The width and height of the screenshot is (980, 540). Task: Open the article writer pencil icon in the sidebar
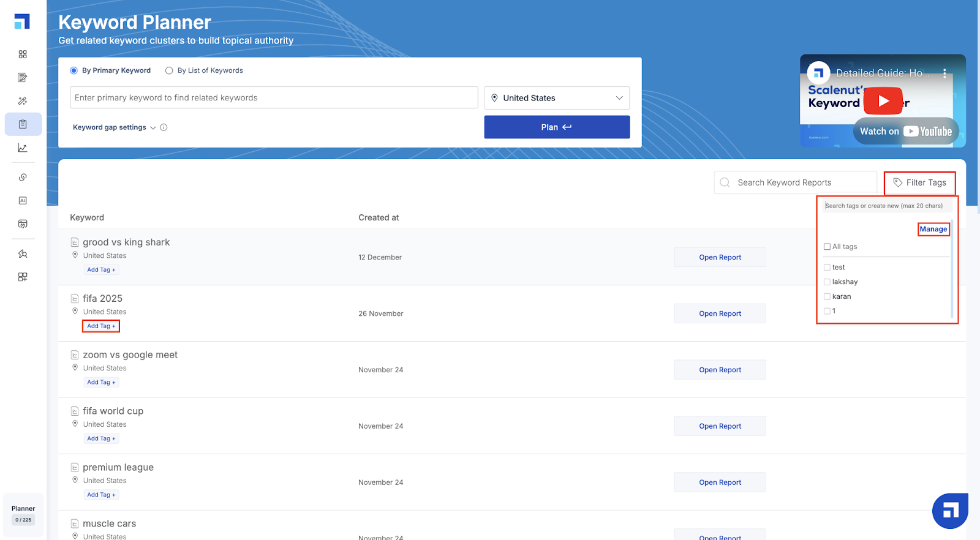coord(23,78)
